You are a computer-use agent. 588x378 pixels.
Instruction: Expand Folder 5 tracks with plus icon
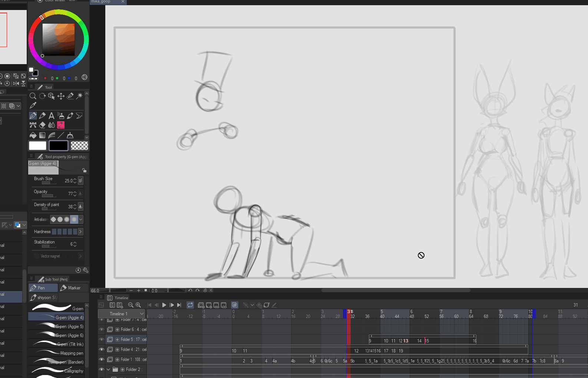point(118,339)
